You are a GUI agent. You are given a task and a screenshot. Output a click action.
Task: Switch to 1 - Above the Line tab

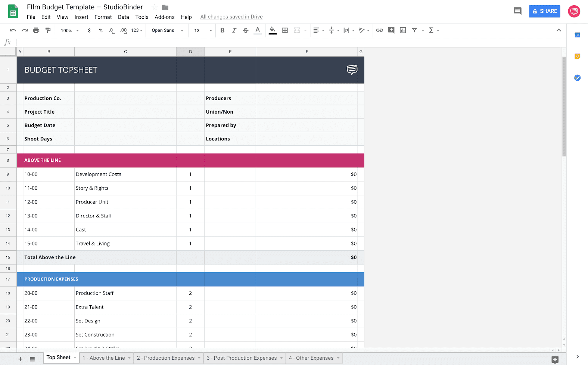point(106,358)
